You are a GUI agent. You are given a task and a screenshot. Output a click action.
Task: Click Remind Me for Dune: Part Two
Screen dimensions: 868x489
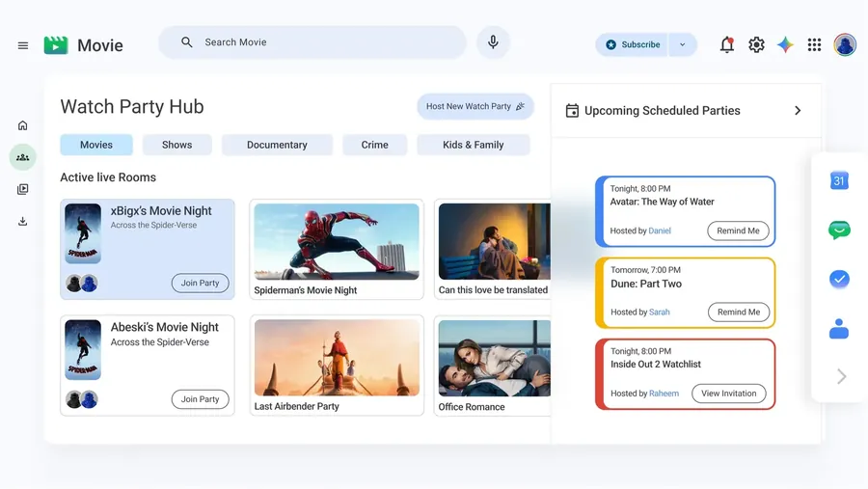739,312
